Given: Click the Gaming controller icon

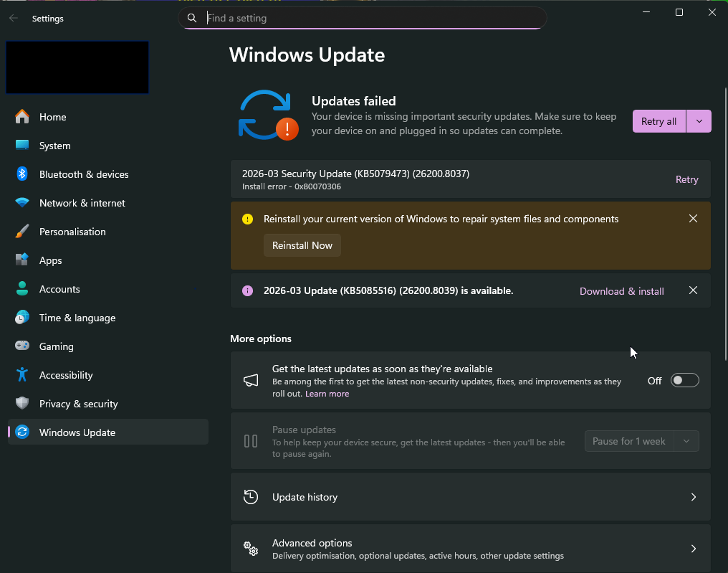Looking at the screenshot, I should pos(21,346).
